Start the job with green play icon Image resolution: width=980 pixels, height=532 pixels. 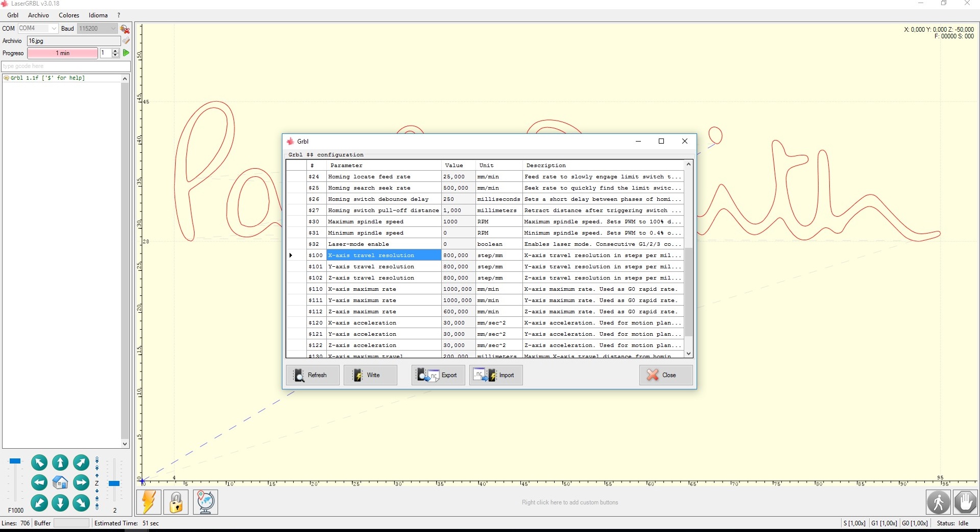click(x=126, y=53)
